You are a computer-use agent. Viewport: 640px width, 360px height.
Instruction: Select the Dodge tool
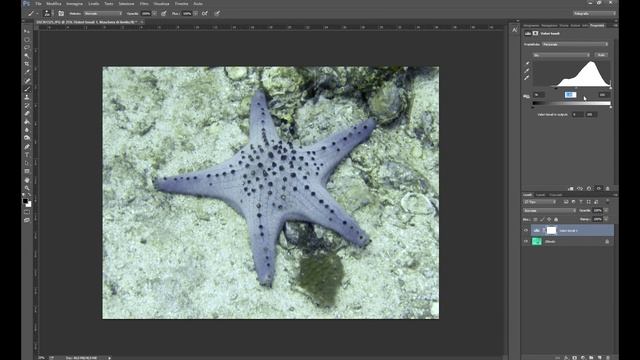click(27, 138)
